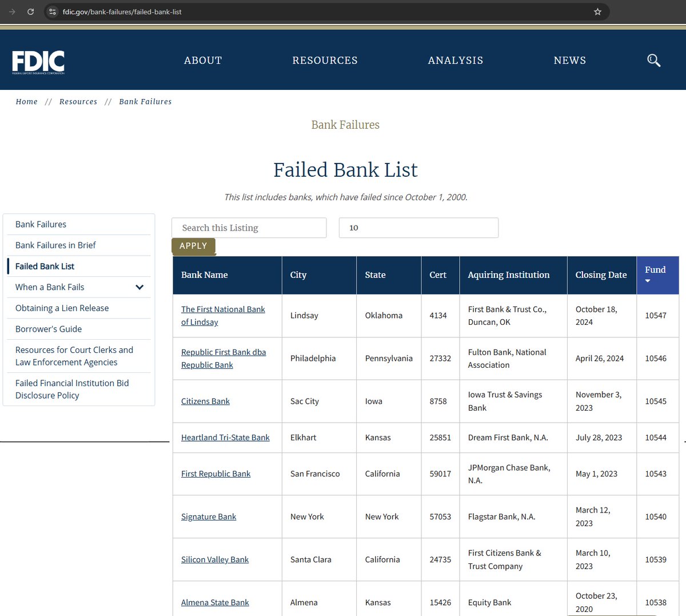Viewport: 686px width, 616px height.
Task: Click the city cell Santa Clara
Action: coord(311,559)
